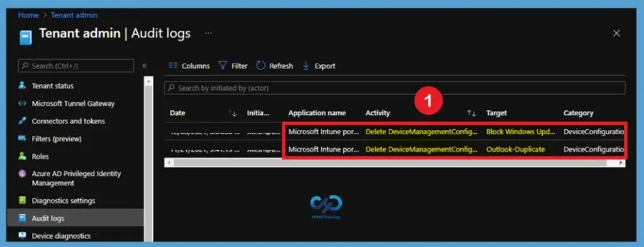Open Microsoft Tunnel Gateway
This screenshot has height=247, width=644.
(73, 104)
